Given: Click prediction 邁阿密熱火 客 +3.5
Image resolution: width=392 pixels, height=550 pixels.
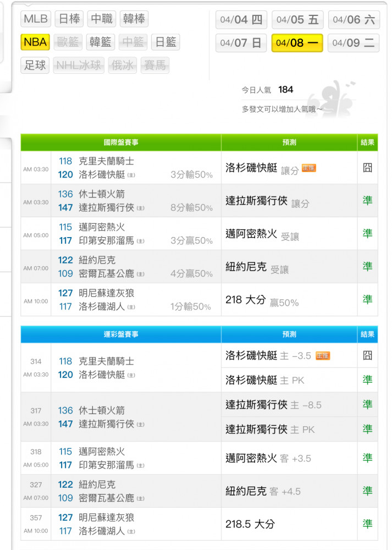Looking at the screenshot, I should 268,458.
